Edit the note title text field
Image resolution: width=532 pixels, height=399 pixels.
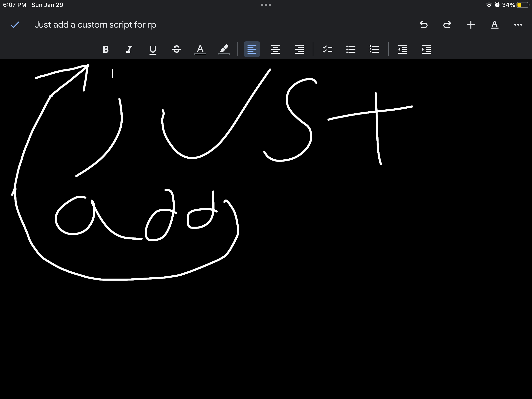pyautogui.click(x=96, y=25)
